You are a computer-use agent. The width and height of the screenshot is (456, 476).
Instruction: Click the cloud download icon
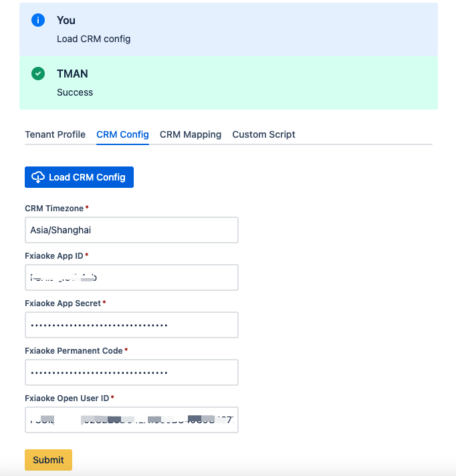pos(38,177)
